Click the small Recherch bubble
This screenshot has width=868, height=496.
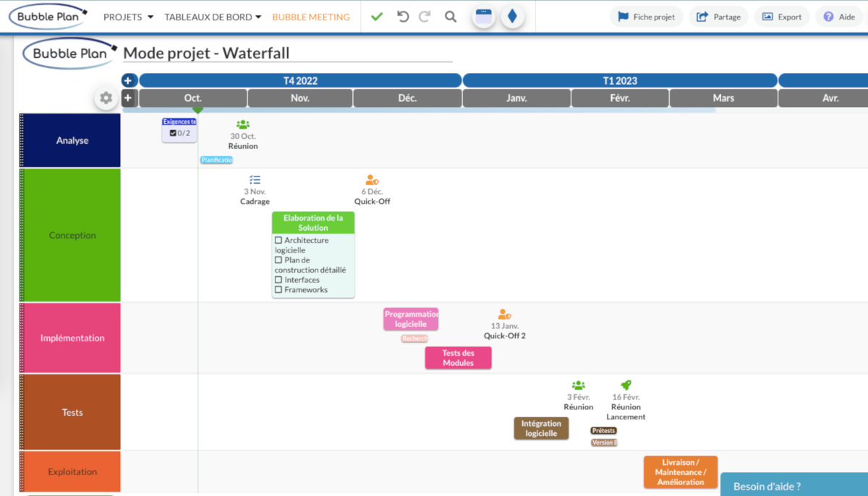(x=414, y=338)
